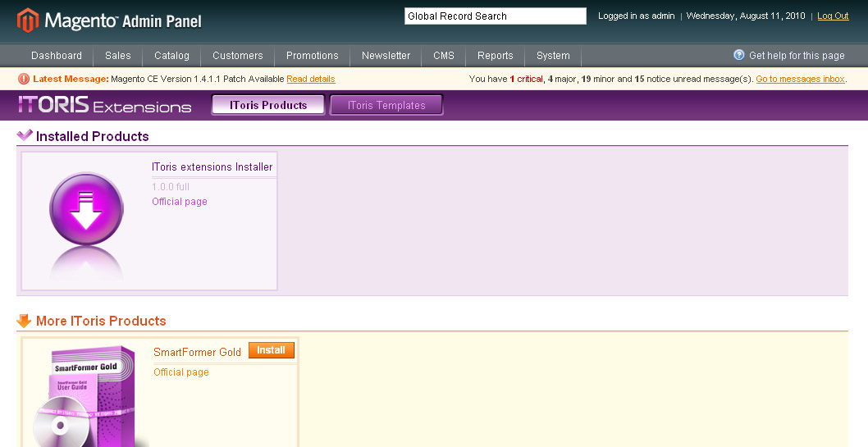The width and height of the screenshot is (868, 447).
Task: Switch to the IToris Templates tab
Action: pos(386,105)
